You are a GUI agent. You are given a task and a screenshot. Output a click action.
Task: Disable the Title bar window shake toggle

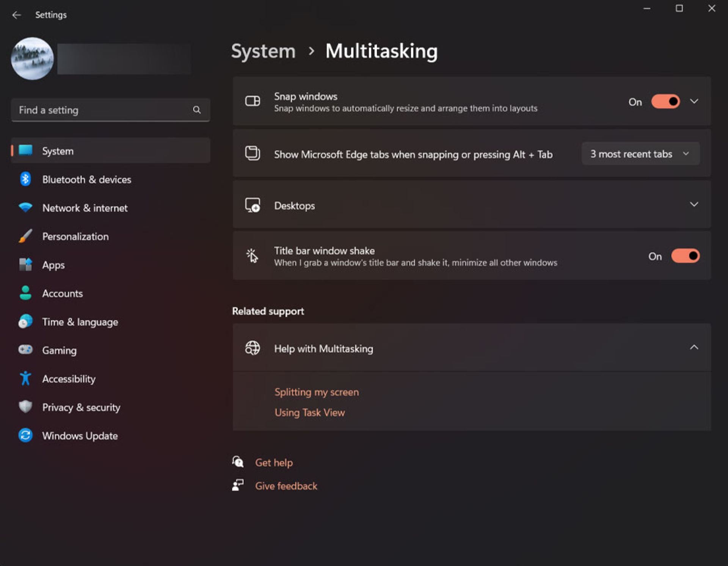(x=685, y=256)
